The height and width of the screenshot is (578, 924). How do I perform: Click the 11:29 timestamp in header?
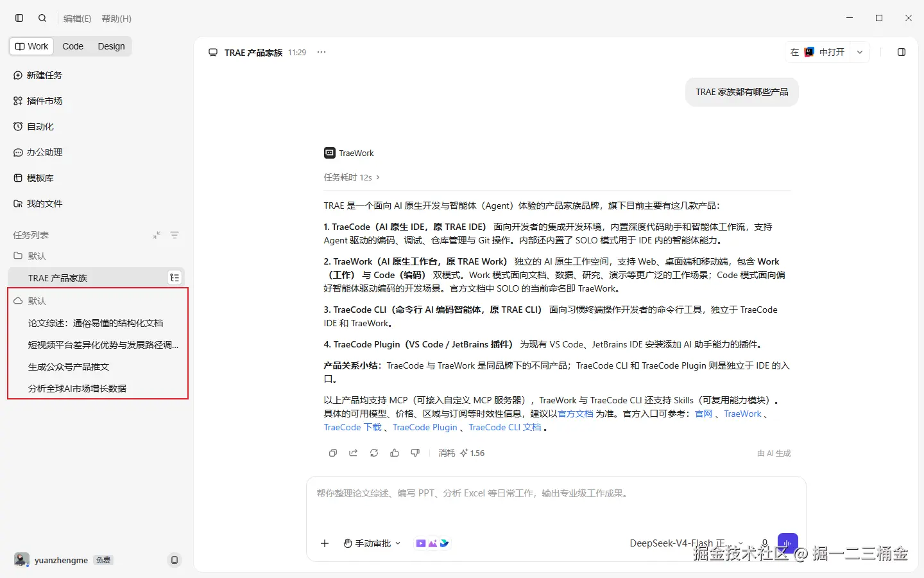pyautogui.click(x=297, y=53)
